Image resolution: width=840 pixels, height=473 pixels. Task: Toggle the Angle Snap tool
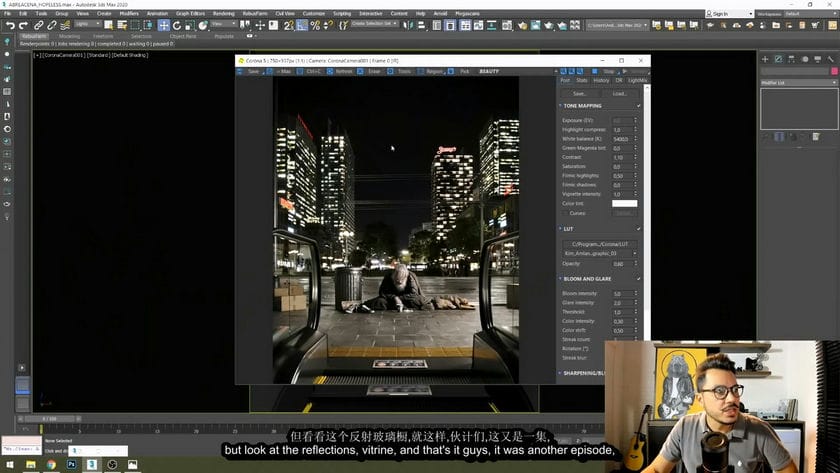pyautogui.click(x=302, y=25)
